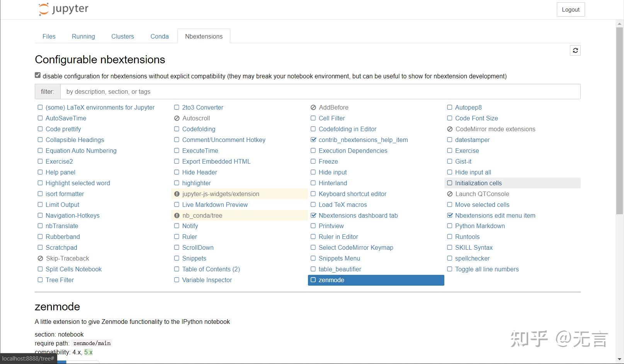Image resolution: width=624 pixels, height=364 pixels.
Task: Open the Conda tab
Action: click(160, 36)
